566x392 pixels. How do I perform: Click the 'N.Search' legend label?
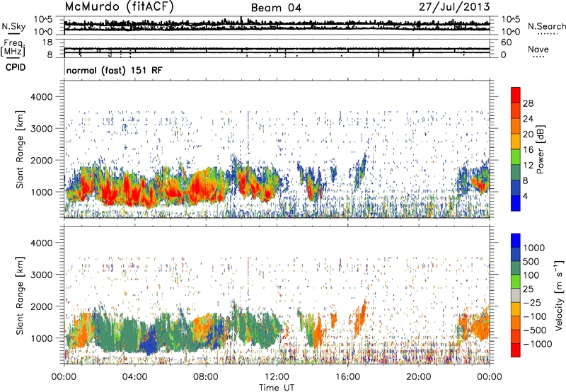(546, 26)
